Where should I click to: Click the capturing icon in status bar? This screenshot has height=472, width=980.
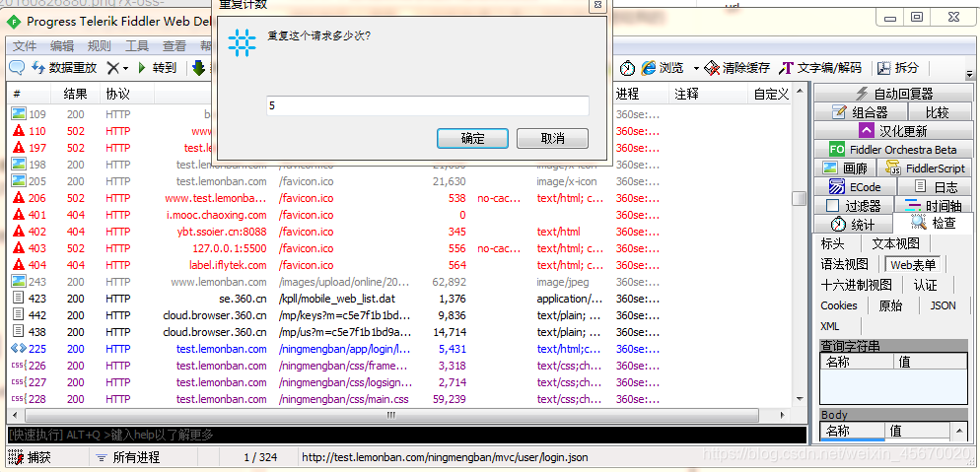click(x=16, y=457)
